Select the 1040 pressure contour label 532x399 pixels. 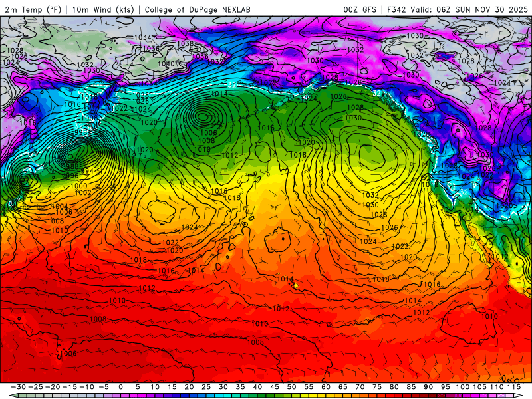pyautogui.click(x=166, y=63)
